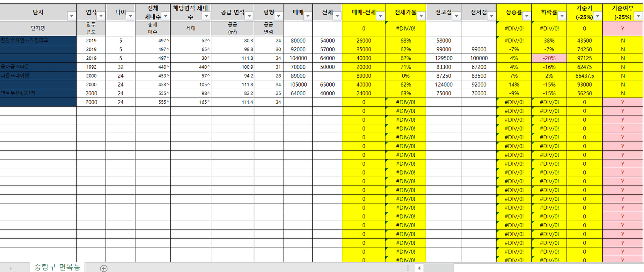Click the sheet tab scroll arrow
Screen dimensions: 644x272
(11, 268)
